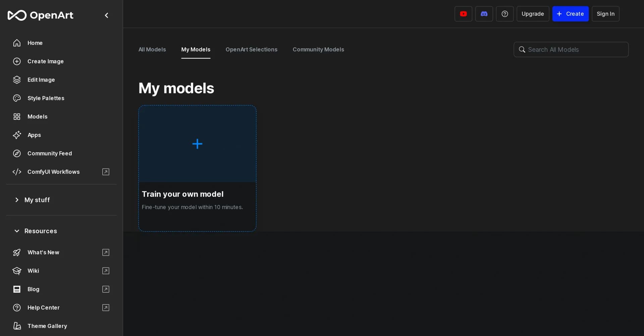Open the Discord community button
This screenshot has width=644, height=336.
[484, 14]
